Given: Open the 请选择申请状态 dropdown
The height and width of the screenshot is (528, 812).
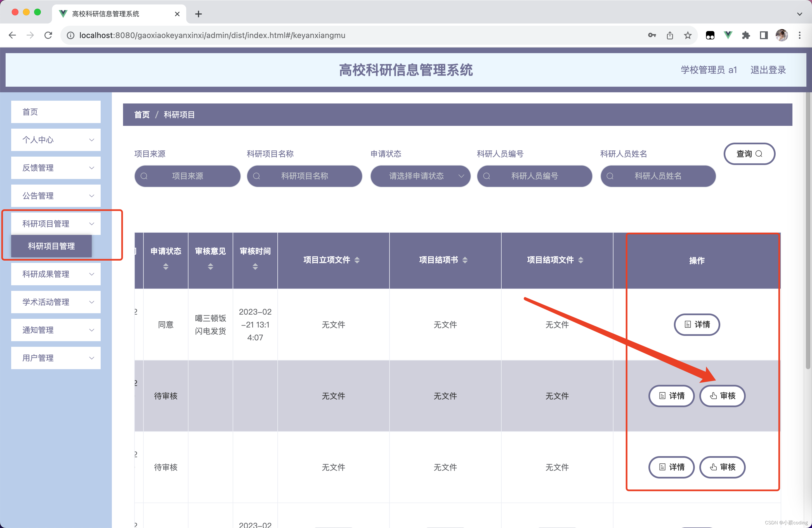Looking at the screenshot, I should [420, 176].
